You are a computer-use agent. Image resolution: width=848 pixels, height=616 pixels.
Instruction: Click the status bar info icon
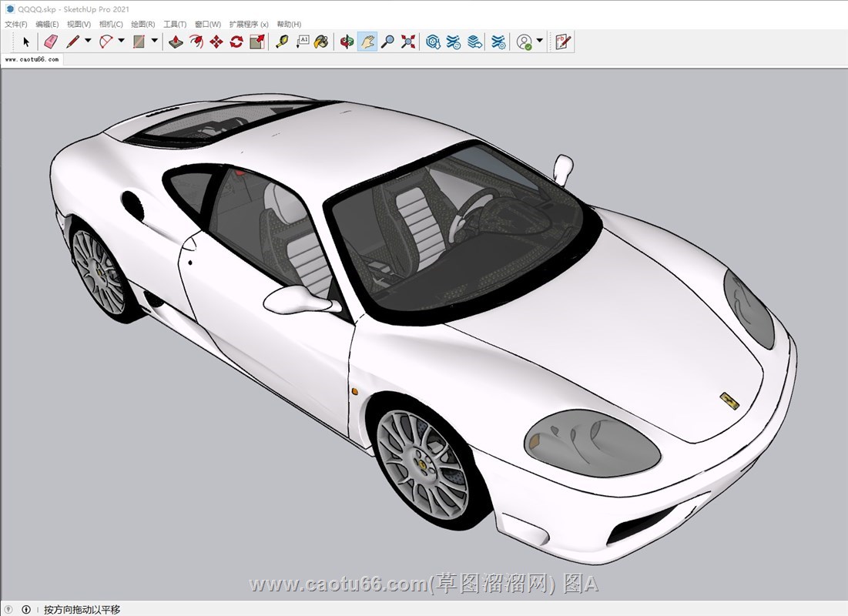[x=26, y=610]
